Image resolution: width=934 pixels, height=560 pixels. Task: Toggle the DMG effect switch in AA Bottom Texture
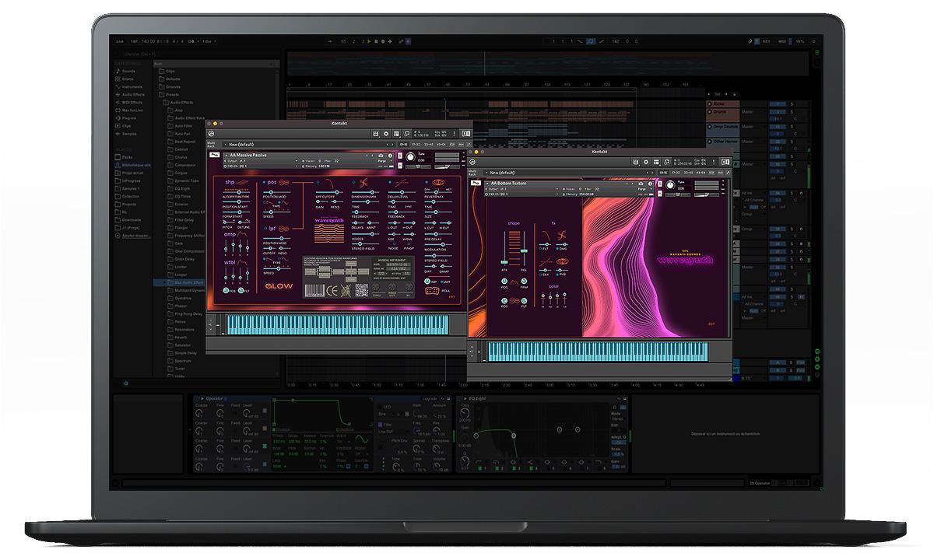(x=557, y=250)
